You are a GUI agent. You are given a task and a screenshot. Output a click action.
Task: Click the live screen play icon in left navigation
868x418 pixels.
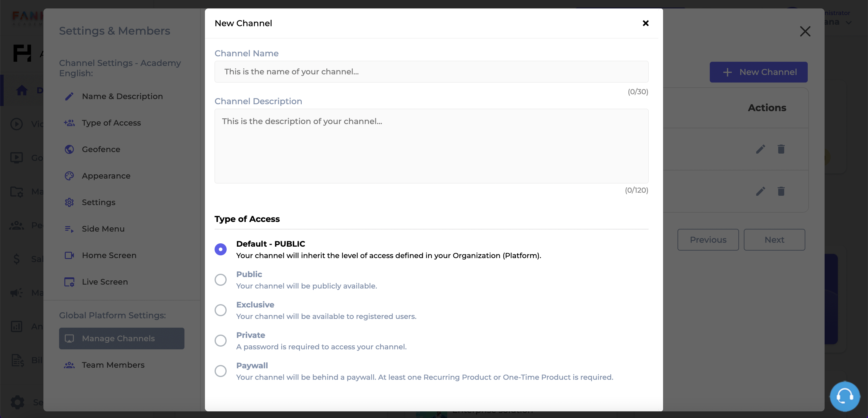coord(17,158)
